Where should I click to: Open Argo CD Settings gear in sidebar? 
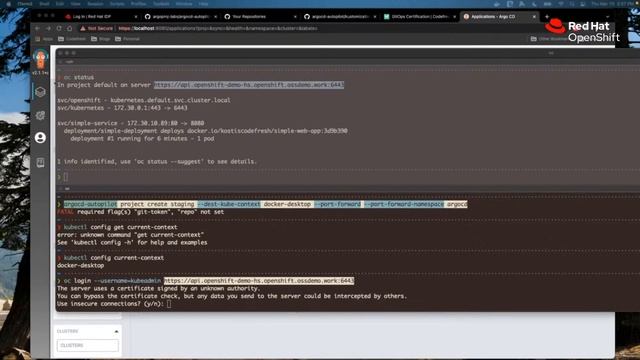[40, 116]
